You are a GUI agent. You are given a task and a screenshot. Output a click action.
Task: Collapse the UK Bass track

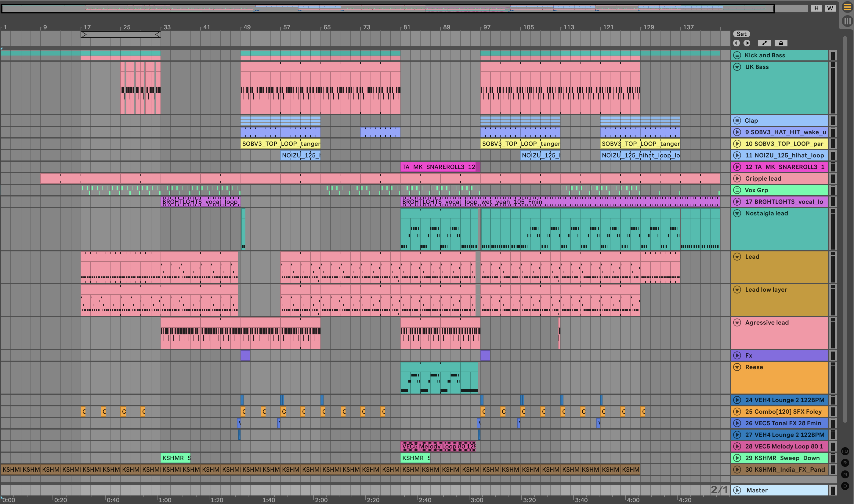tap(737, 67)
